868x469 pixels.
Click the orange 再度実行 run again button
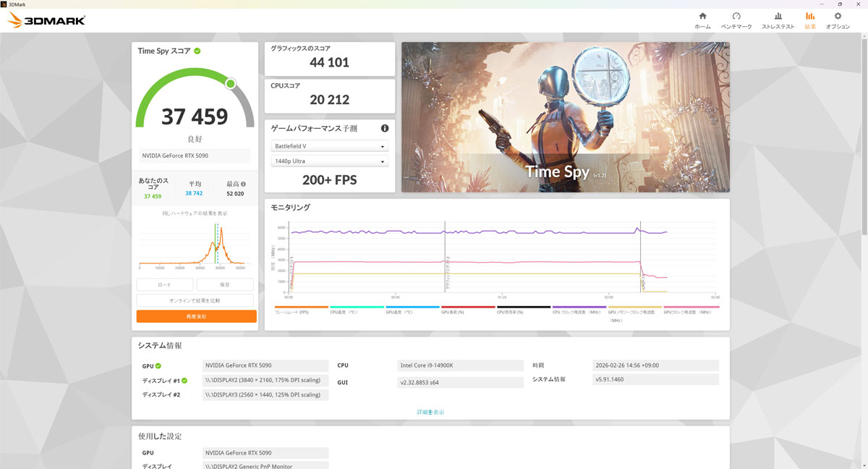pos(196,316)
